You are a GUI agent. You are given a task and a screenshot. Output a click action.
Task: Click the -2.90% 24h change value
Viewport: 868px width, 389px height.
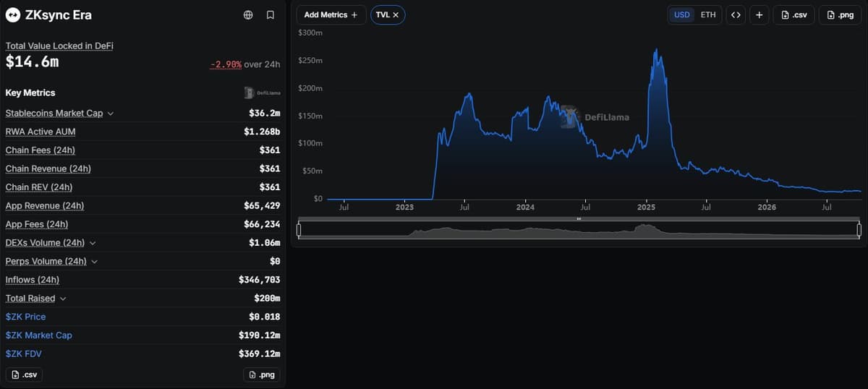coord(226,64)
